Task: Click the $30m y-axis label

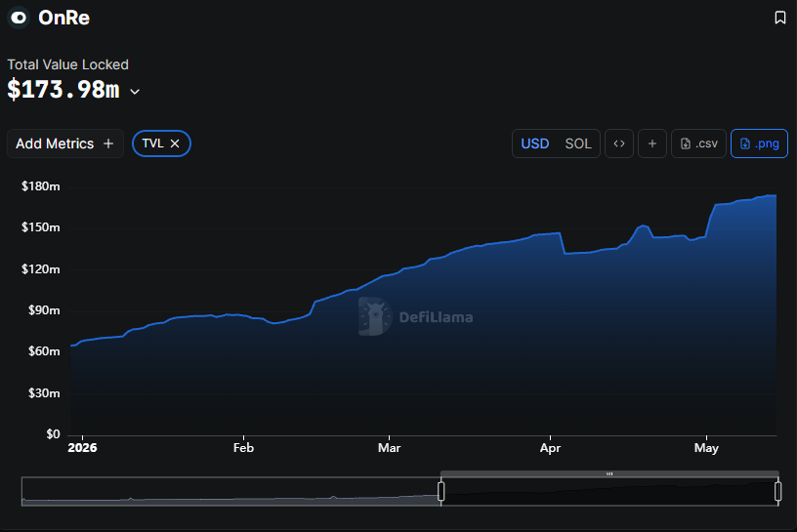Action: coord(44,393)
